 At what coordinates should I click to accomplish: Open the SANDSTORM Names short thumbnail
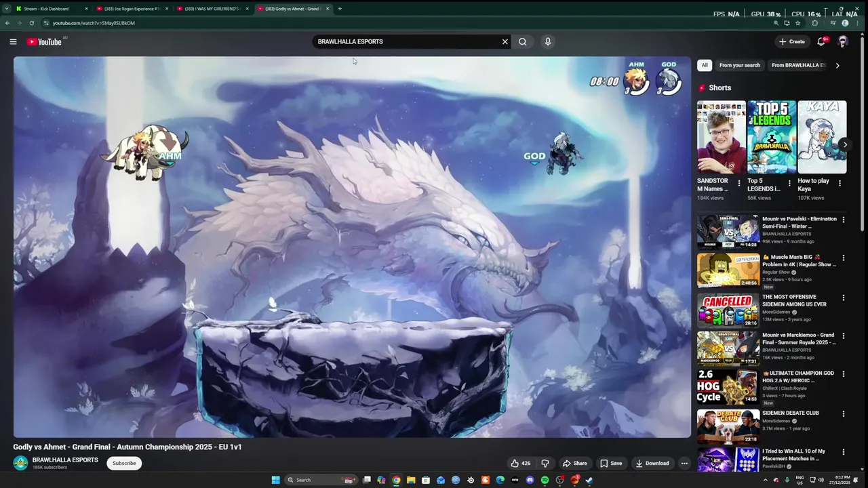(722, 138)
